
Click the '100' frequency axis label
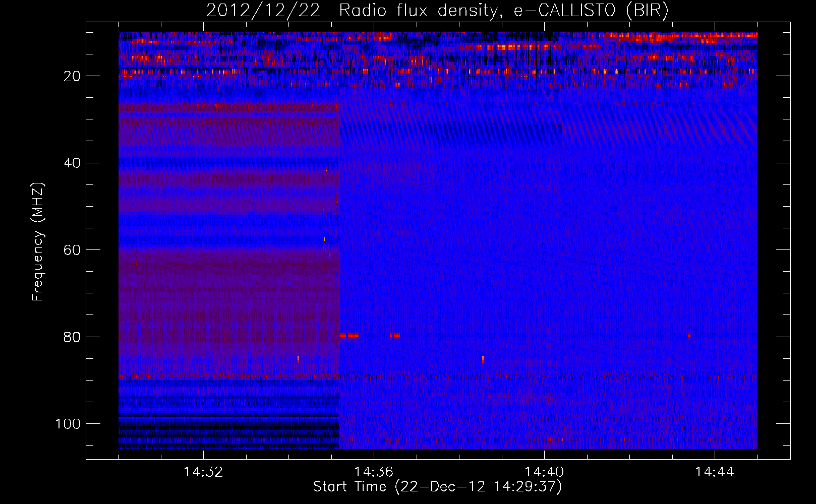tap(68, 424)
